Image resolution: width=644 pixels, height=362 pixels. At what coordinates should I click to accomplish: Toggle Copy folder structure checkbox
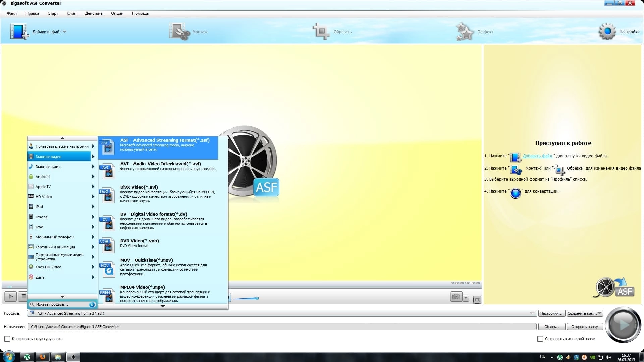click(x=7, y=339)
